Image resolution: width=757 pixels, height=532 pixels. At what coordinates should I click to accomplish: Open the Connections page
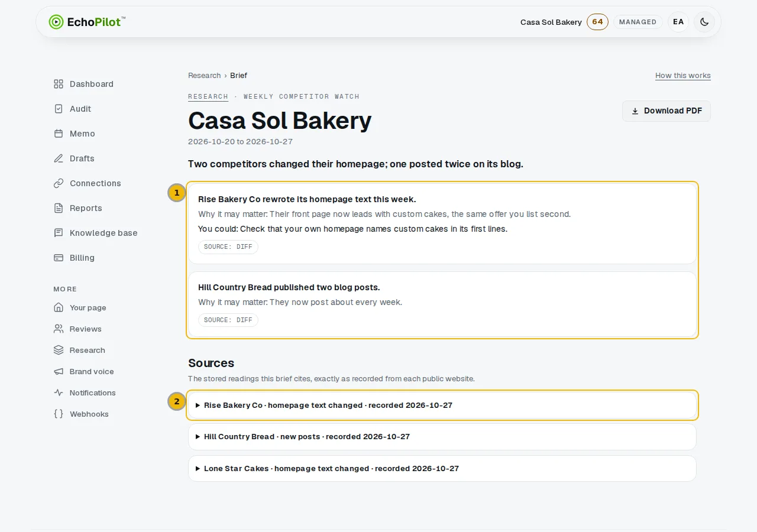95,183
